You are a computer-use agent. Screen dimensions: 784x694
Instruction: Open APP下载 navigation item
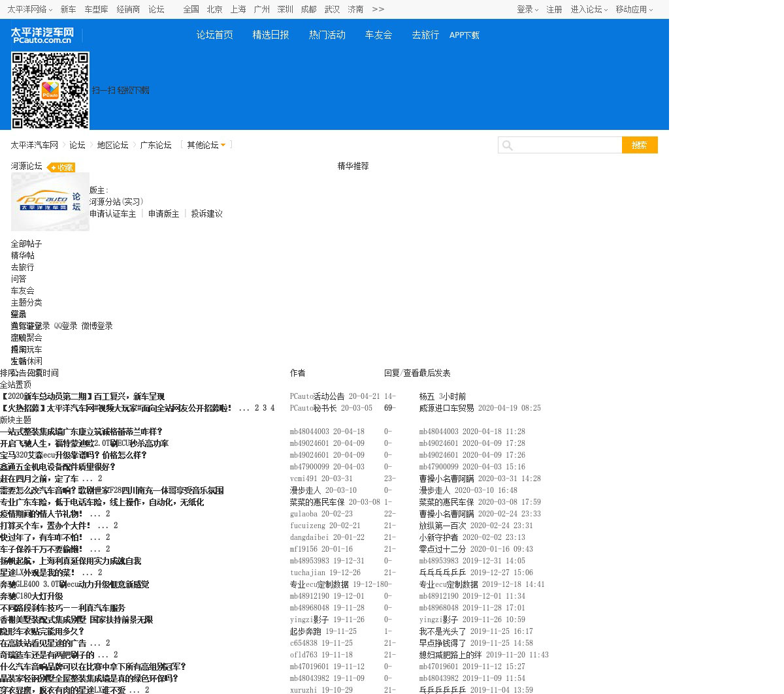point(465,35)
